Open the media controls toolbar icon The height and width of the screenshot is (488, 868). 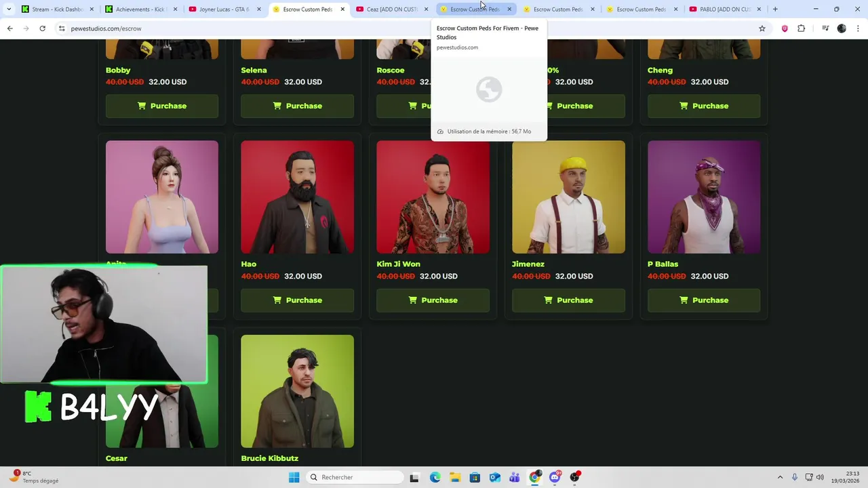tap(825, 28)
